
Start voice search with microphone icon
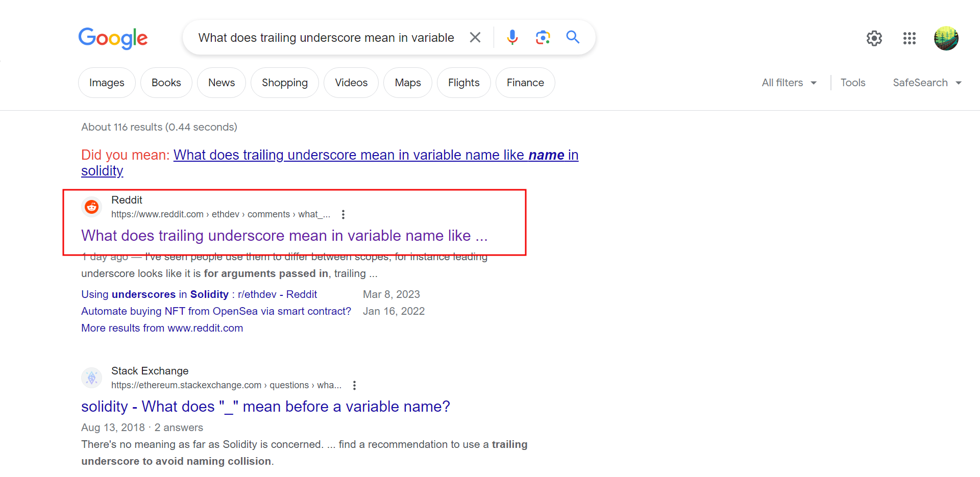[x=512, y=37]
